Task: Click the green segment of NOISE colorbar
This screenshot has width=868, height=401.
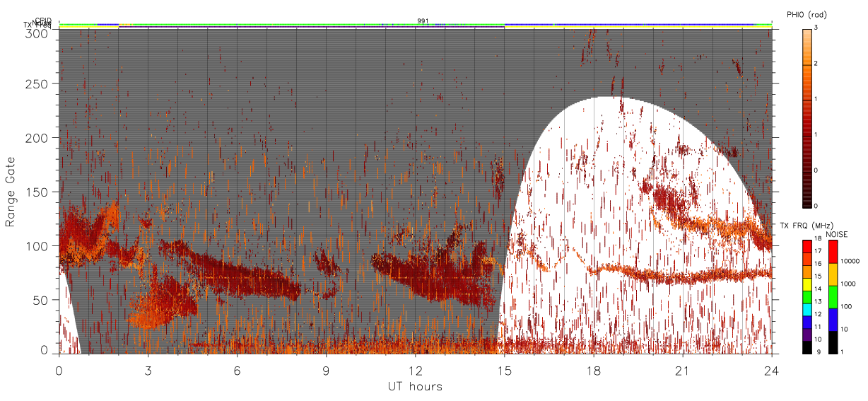Action: click(833, 296)
